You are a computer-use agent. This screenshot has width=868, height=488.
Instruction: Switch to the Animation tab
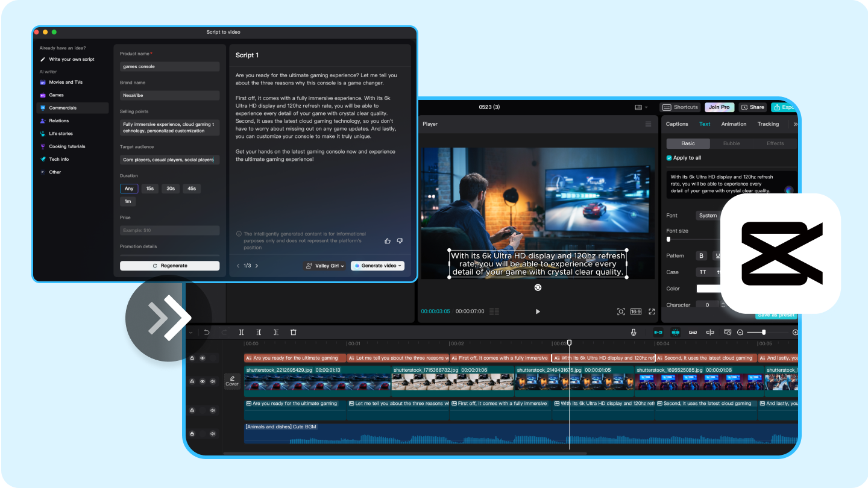point(734,124)
